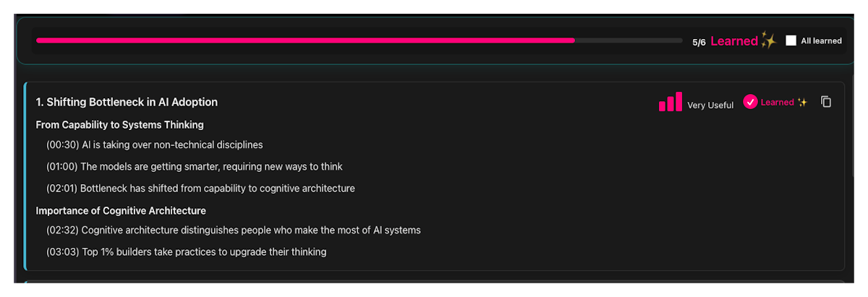
Task: Click the 'All learned' label text
Action: point(821,41)
